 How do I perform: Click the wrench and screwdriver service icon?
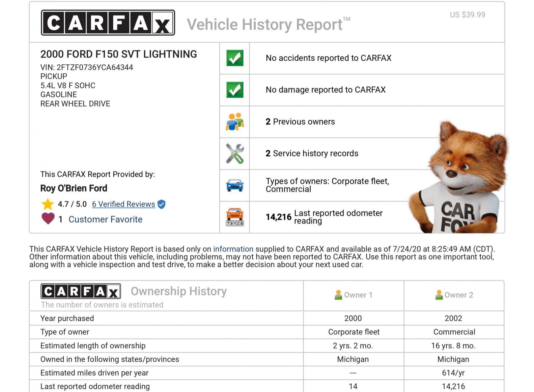[235, 153]
